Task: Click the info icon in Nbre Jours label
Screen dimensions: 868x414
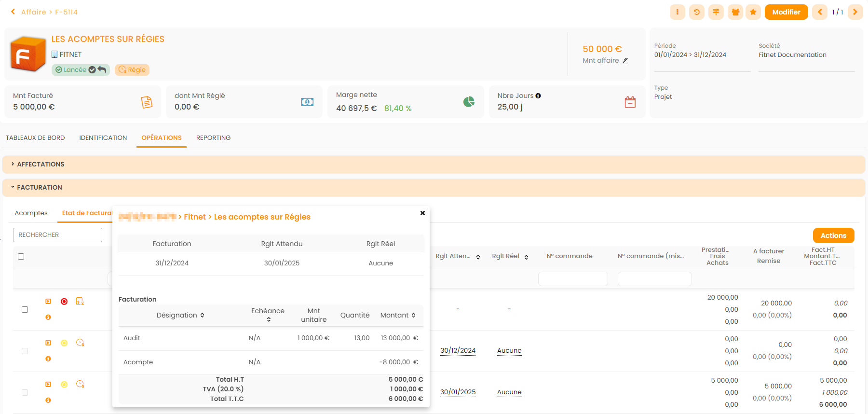Action: (x=538, y=96)
